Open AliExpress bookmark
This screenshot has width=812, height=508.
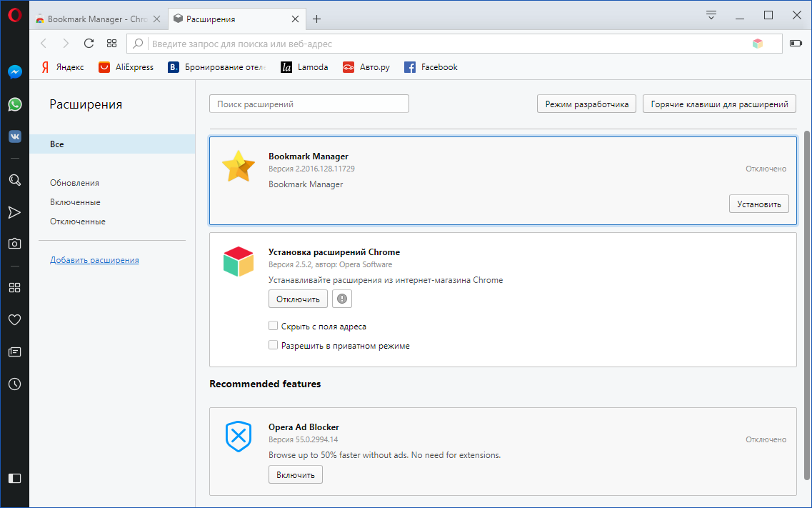[x=126, y=66]
